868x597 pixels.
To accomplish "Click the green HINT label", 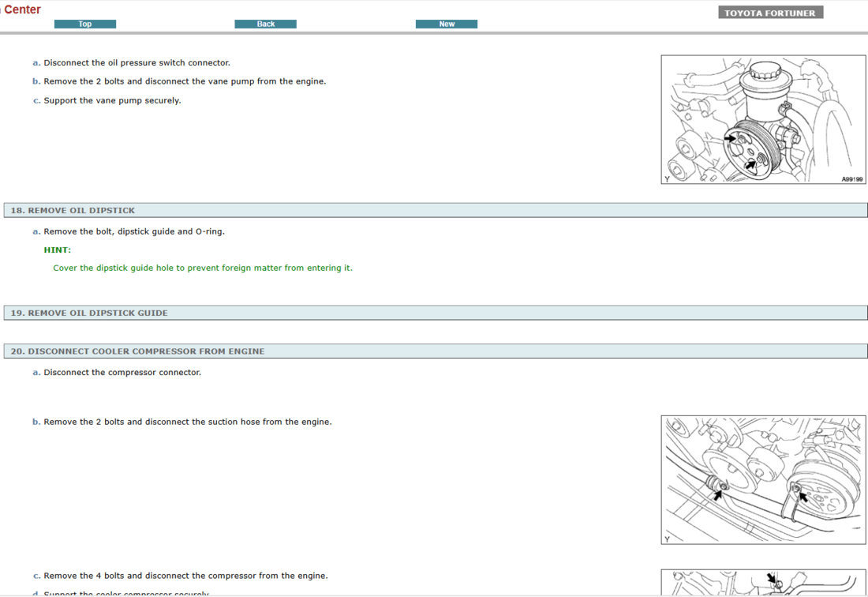I will (58, 250).
